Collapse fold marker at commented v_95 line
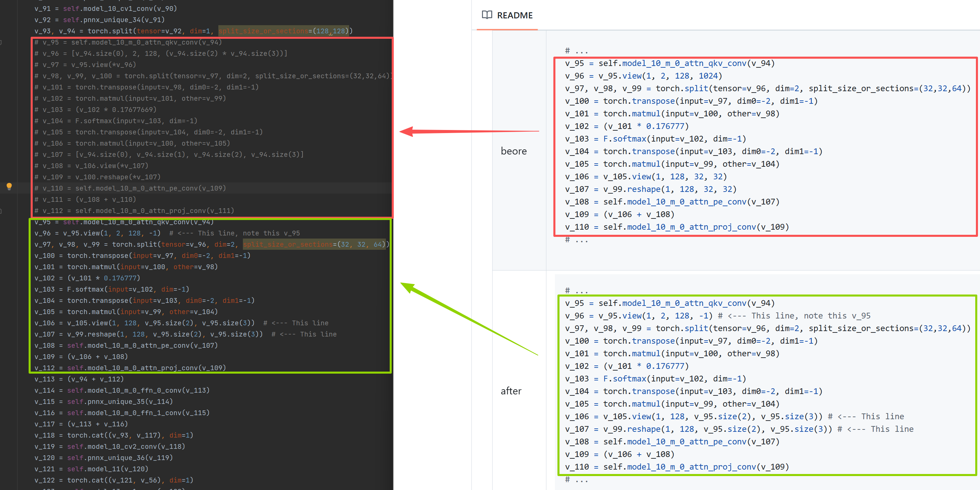Viewport: 980px width, 490px height. [1, 43]
